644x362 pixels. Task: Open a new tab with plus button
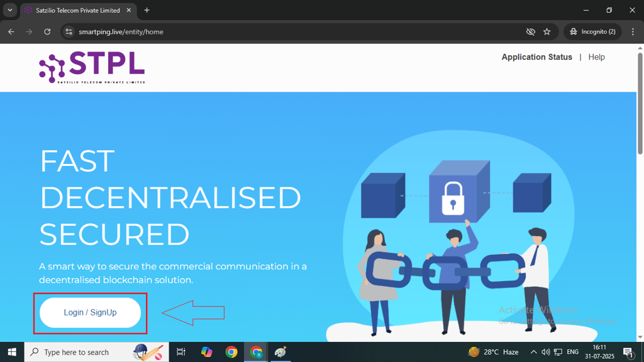[x=147, y=10]
